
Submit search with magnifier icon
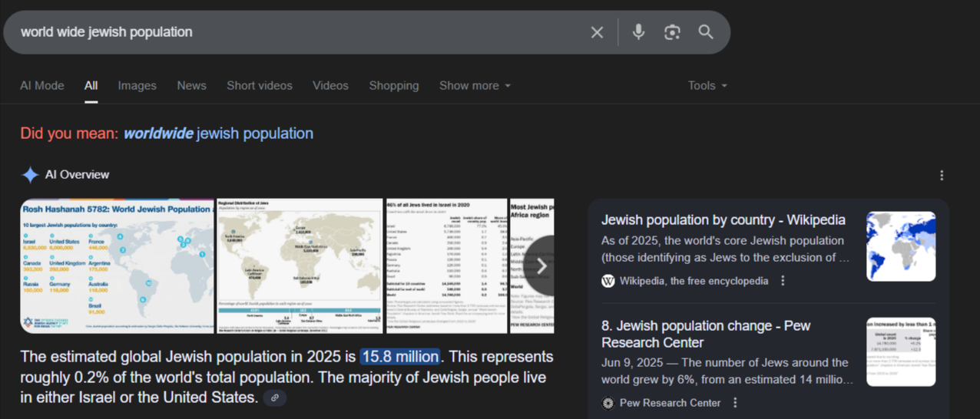click(x=706, y=32)
